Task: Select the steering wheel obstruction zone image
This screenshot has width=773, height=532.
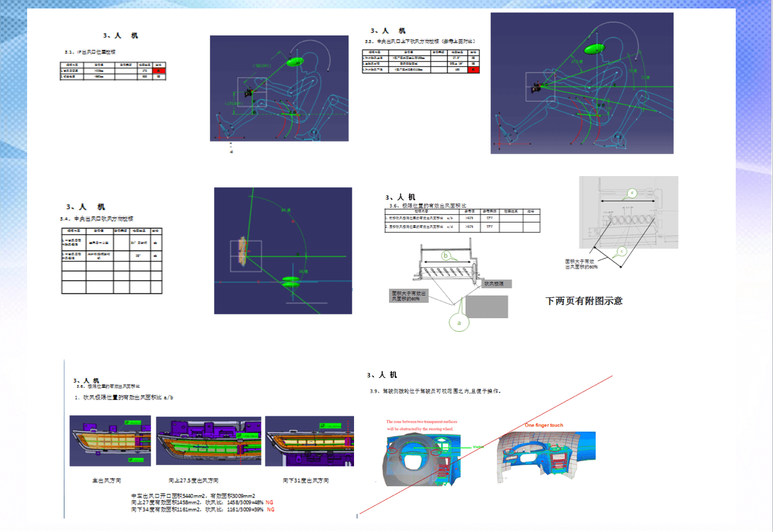Action: coord(422,460)
